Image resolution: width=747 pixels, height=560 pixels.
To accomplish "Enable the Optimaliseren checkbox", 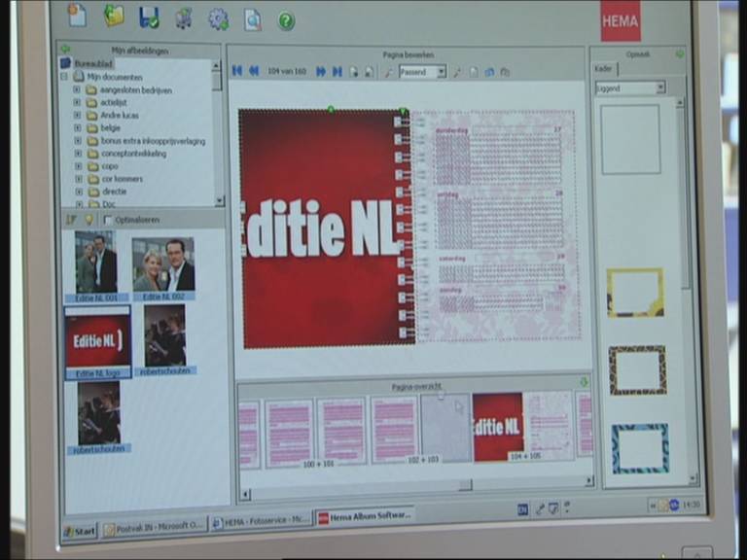I will [107, 220].
